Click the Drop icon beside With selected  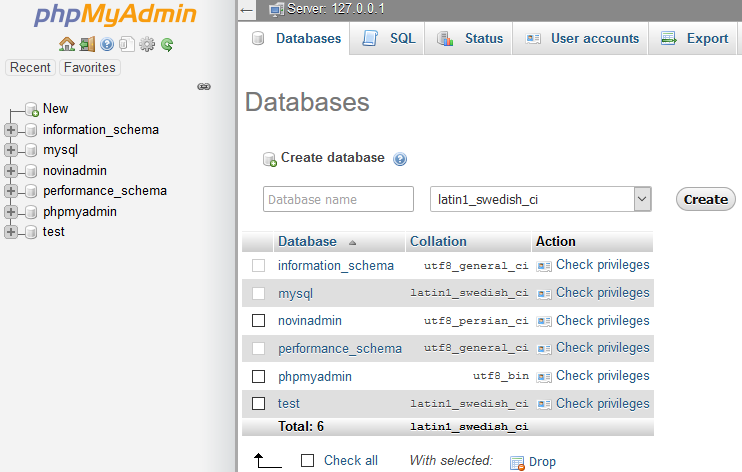tap(517, 463)
